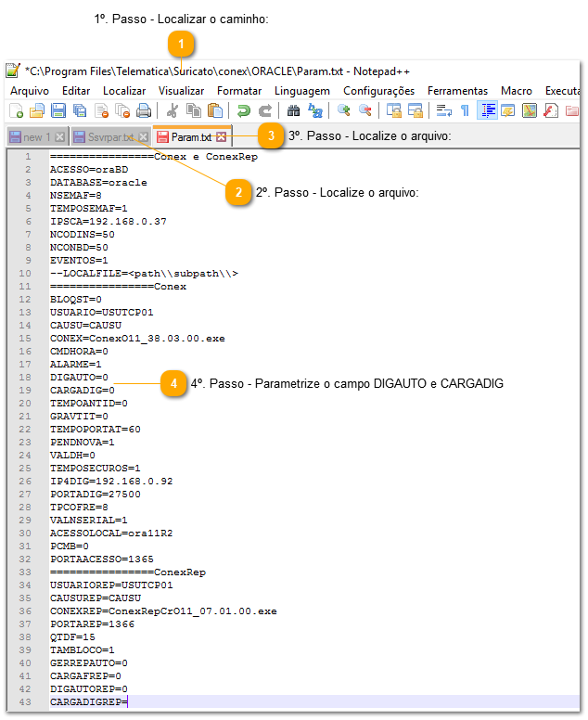The height and width of the screenshot is (720, 588).
Task: Open document map toolbar icon
Action: coord(530,110)
